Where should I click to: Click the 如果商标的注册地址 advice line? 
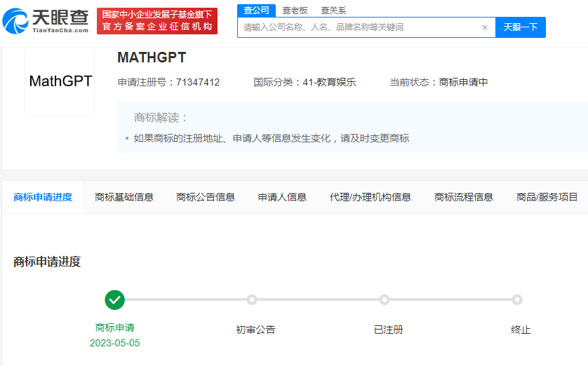tap(271, 138)
